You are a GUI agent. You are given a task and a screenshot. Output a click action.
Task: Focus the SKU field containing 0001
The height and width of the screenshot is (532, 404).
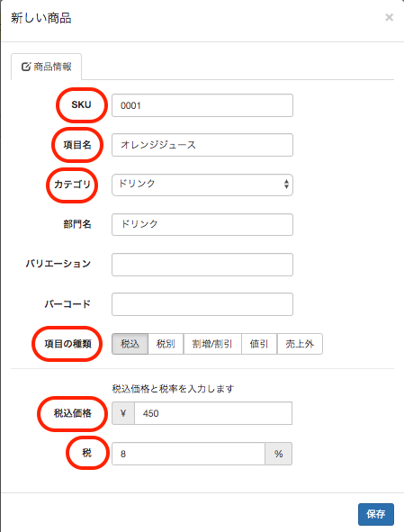pos(202,105)
